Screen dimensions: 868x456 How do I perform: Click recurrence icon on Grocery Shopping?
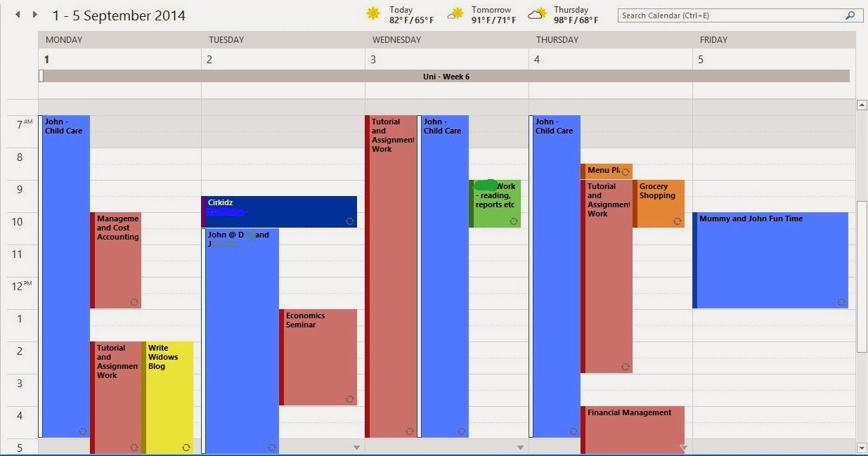click(677, 221)
